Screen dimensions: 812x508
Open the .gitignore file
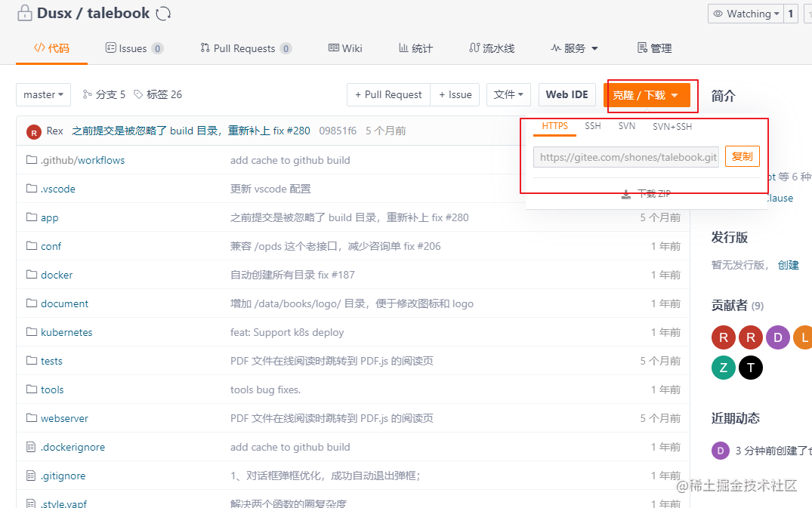point(63,476)
